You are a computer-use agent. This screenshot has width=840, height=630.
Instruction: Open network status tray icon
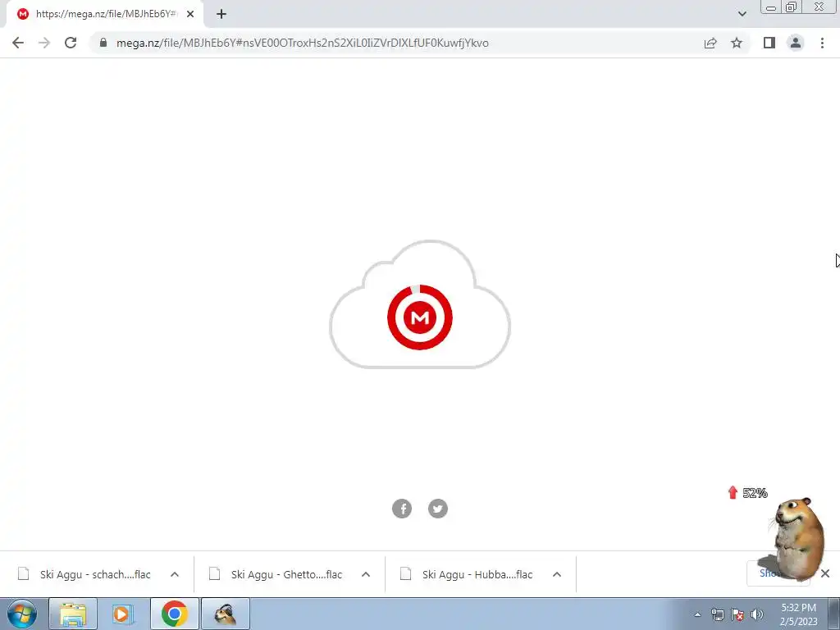pos(717,614)
